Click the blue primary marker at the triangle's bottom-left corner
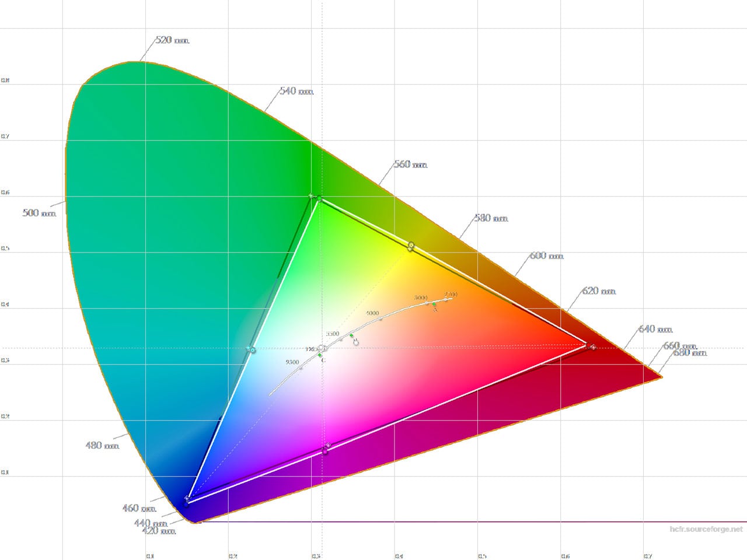747x560 pixels. coord(187,499)
